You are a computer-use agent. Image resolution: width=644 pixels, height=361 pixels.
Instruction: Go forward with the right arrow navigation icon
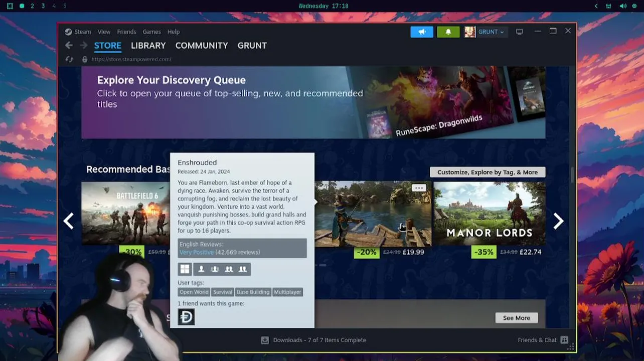tap(83, 46)
